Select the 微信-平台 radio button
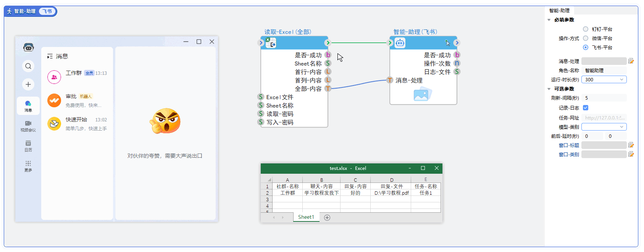 point(586,38)
